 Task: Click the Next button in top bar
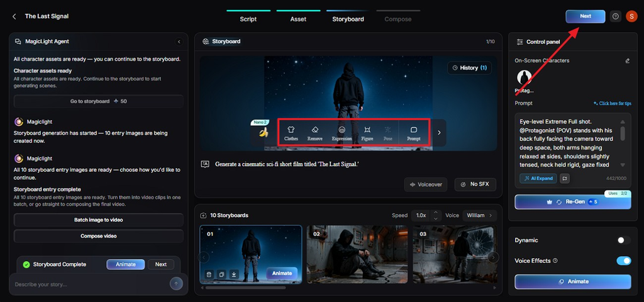[x=586, y=16]
